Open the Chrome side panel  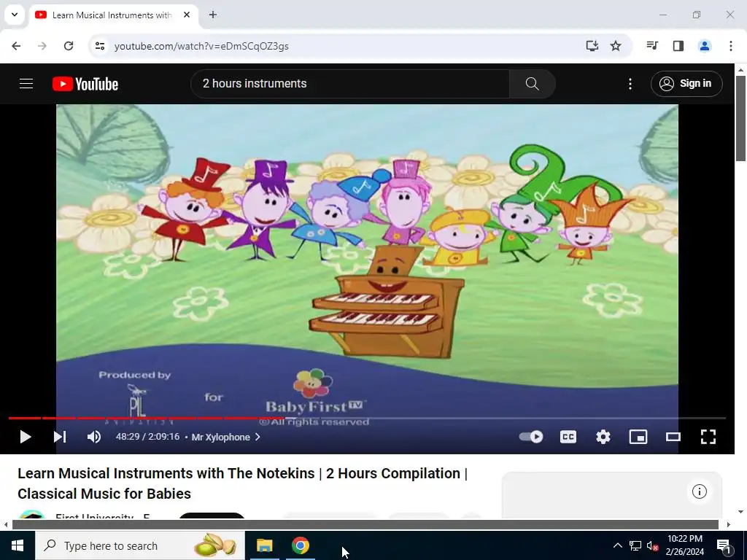(x=678, y=46)
